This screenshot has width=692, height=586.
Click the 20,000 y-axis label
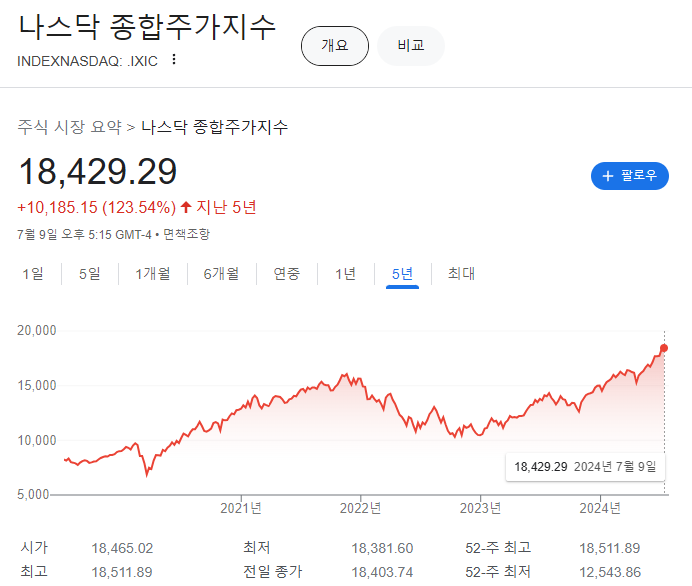[x=37, y=331]
